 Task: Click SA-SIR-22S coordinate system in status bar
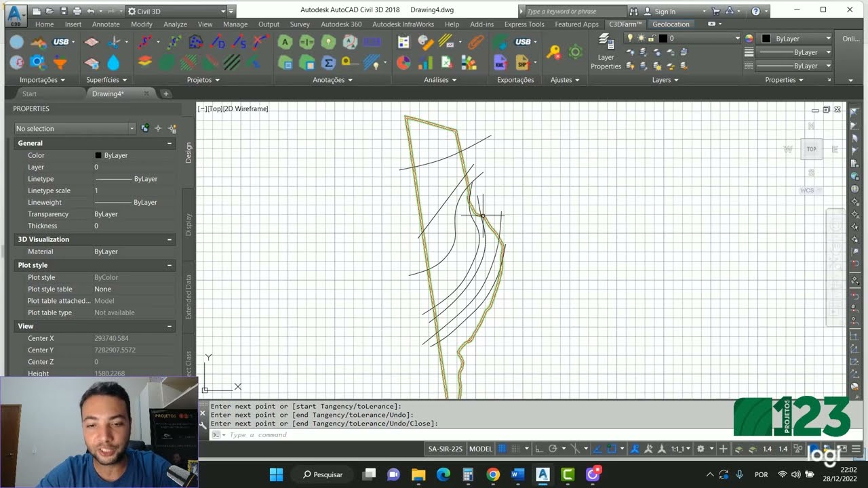446,449
